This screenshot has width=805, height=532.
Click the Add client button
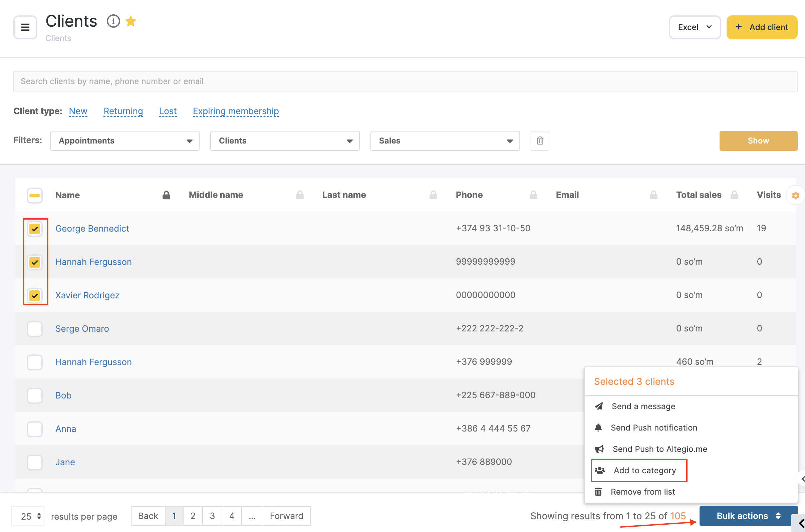point(762,27)
